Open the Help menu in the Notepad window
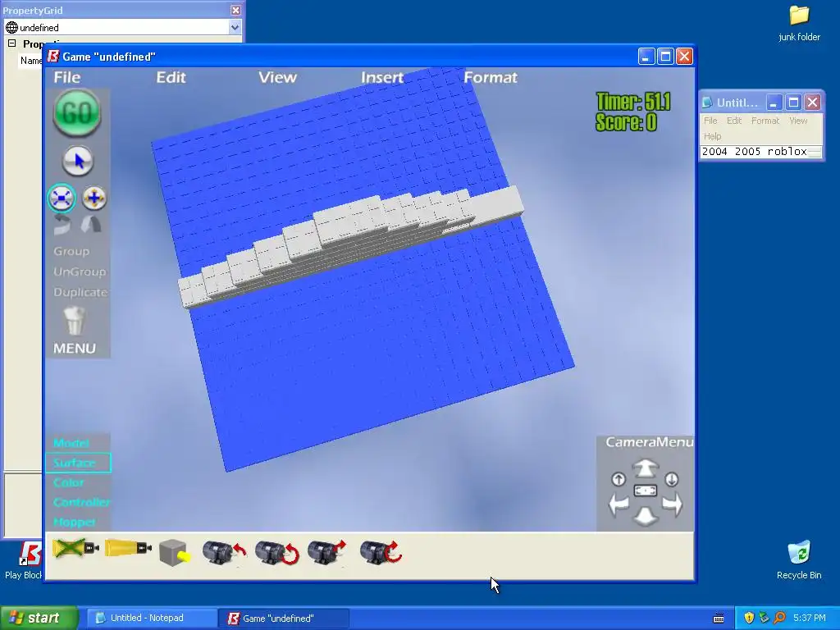 pos(713,136)
